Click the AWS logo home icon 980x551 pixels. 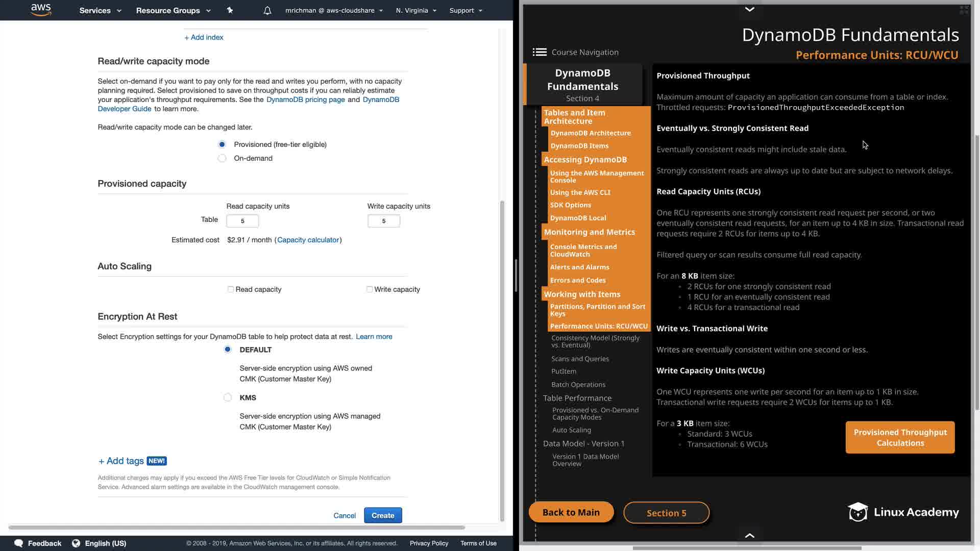coord(41,10)
